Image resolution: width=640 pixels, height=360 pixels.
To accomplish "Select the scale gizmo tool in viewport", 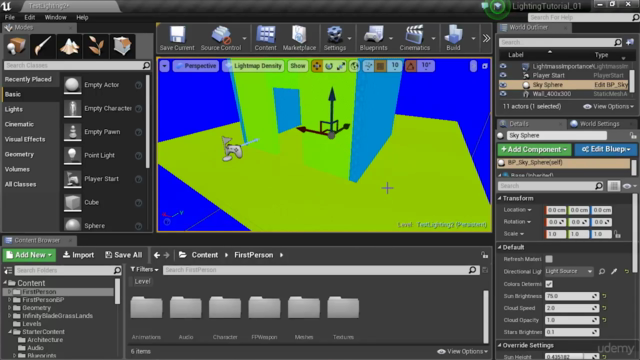I will click(341, 66).
